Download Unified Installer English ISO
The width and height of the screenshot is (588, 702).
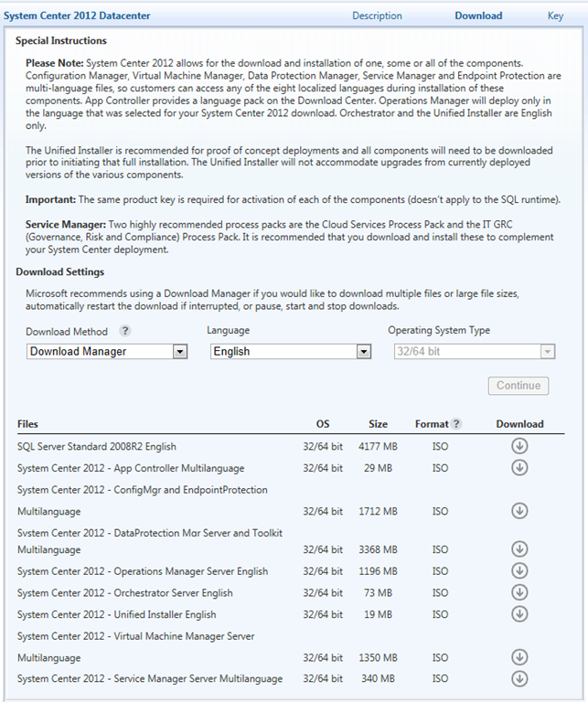[519, 614]
